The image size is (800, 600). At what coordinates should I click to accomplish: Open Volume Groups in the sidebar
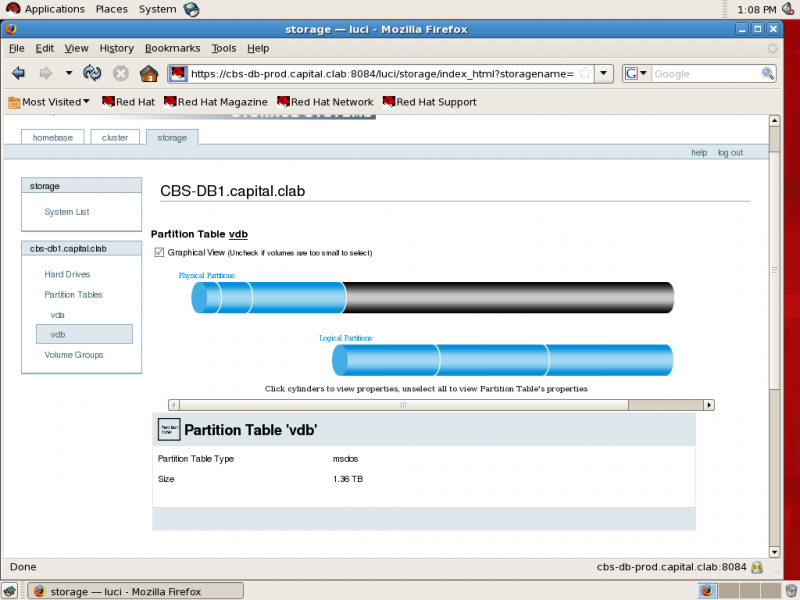pos(73,355)
